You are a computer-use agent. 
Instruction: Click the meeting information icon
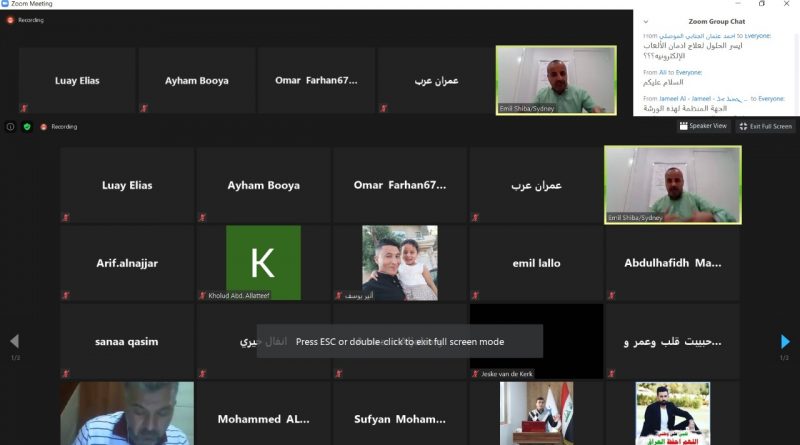click(10, 127)
